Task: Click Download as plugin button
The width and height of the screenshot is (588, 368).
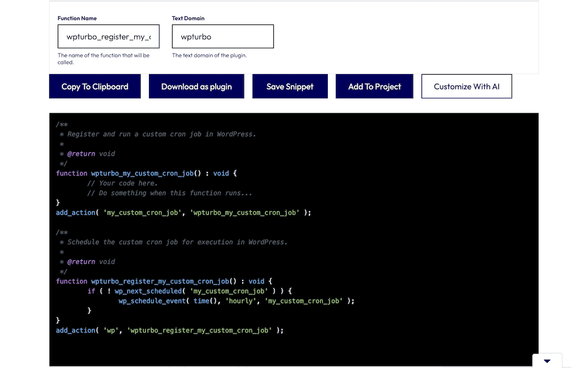Action: tap(196, 86)
